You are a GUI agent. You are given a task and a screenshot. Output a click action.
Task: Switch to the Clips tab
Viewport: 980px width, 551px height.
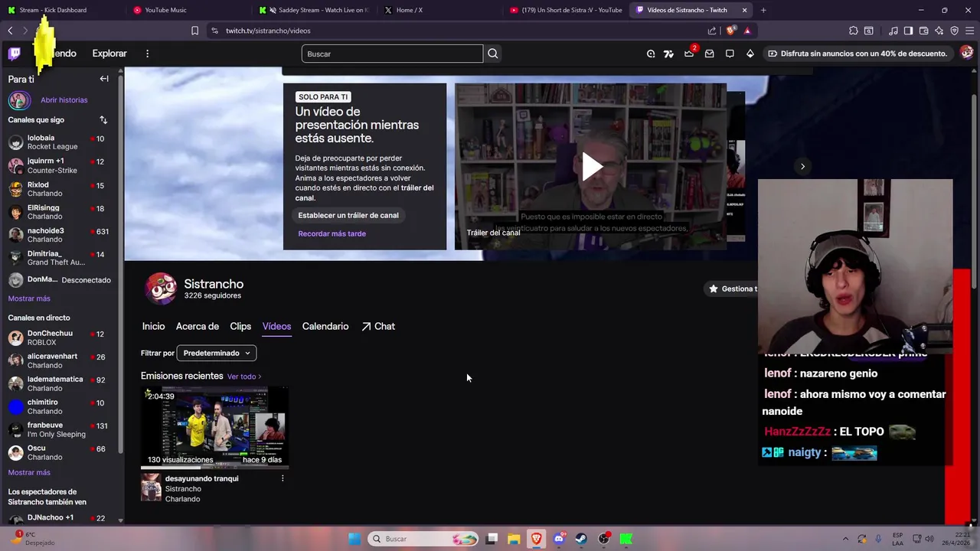tap(240, 326)
